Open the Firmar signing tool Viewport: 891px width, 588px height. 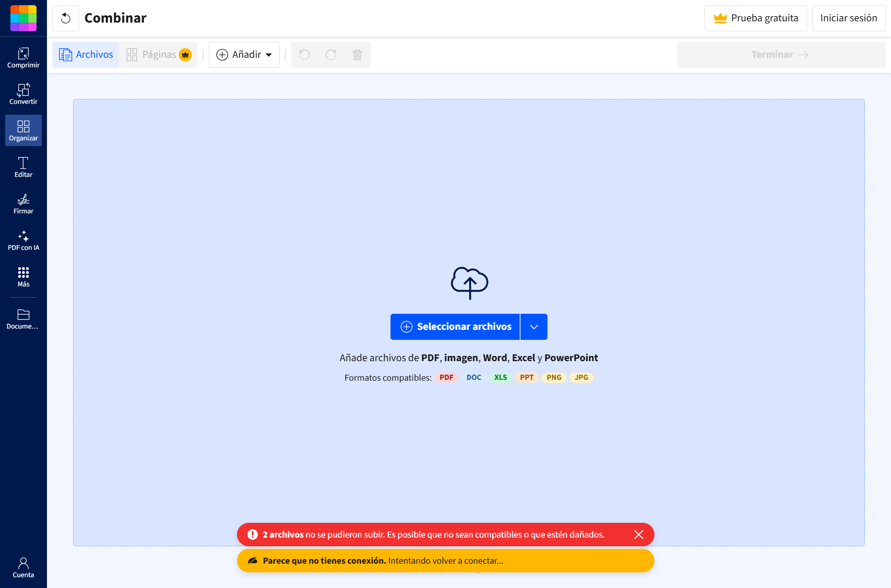pyautogui.click(x=23, y=204)
